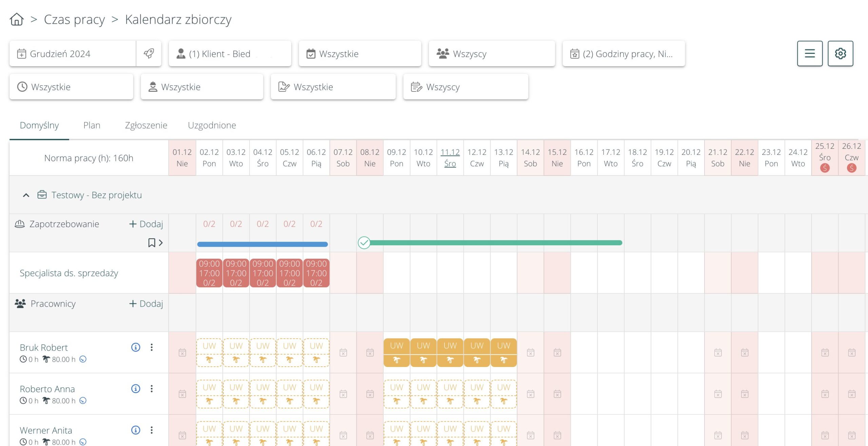The image size is (868, 446).
Task: Open the Grudzień 2024 month picker
Action: (73, 54)
